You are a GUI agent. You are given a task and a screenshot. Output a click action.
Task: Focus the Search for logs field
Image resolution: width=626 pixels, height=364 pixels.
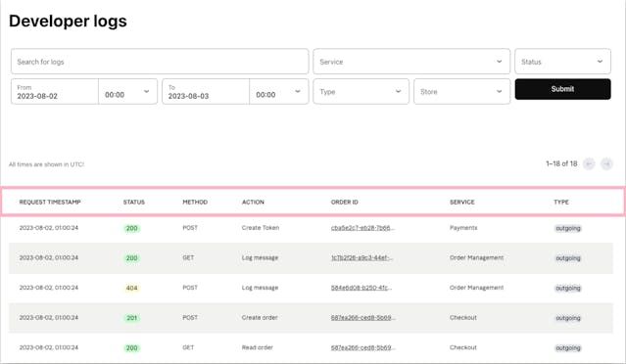pyautogui.click(x=160, y=62)
